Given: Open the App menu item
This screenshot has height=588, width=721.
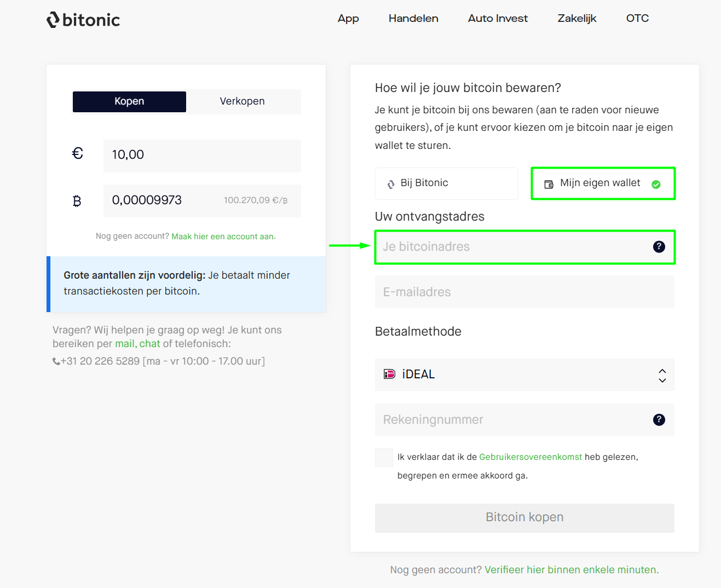Looking at the screenshot, I should tap(348, 19).
